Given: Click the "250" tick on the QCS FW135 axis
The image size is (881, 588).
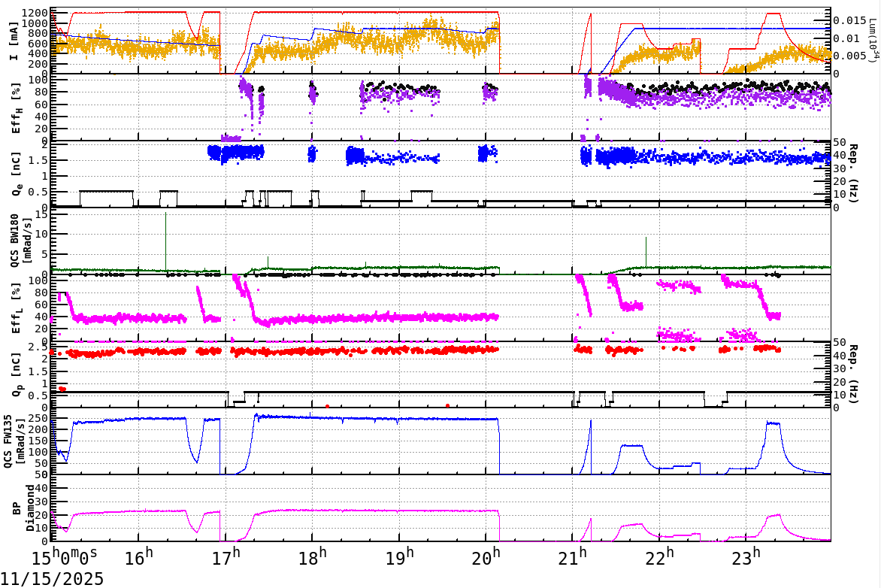Looking at the screenshot, I should tap(39, 419).
